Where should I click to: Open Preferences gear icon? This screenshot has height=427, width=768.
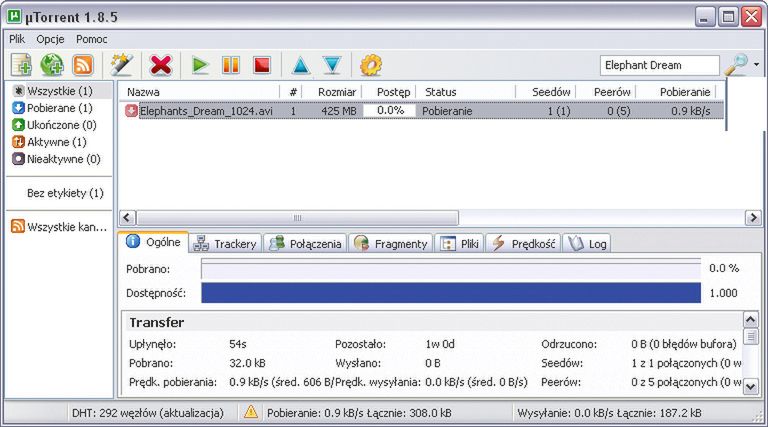click(371, 65)
